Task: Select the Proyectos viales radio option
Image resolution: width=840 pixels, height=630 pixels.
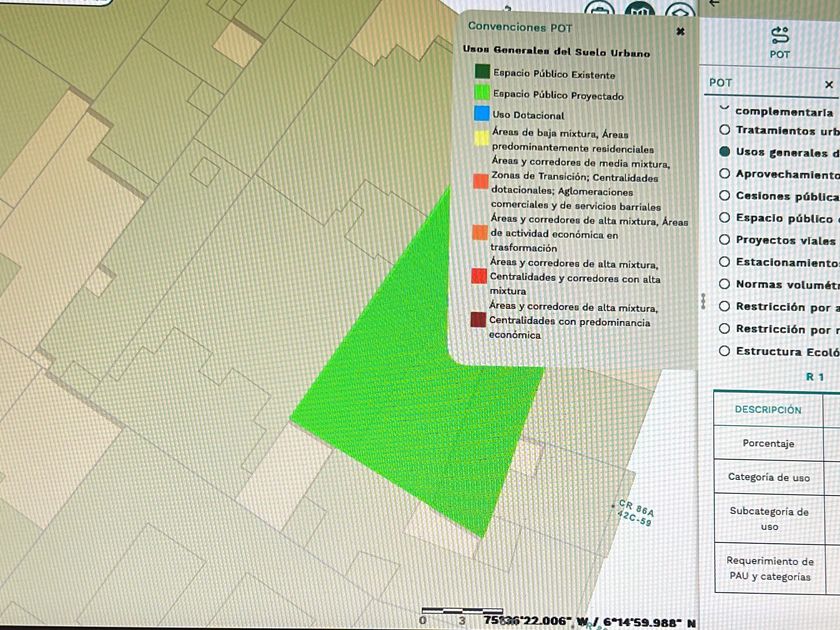Action: [724, 240]
